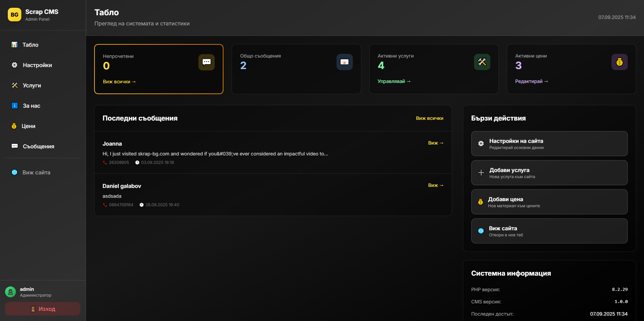Click the active prices money bag icon
Viewport: 644px width, 321px height.
(619, 62)
